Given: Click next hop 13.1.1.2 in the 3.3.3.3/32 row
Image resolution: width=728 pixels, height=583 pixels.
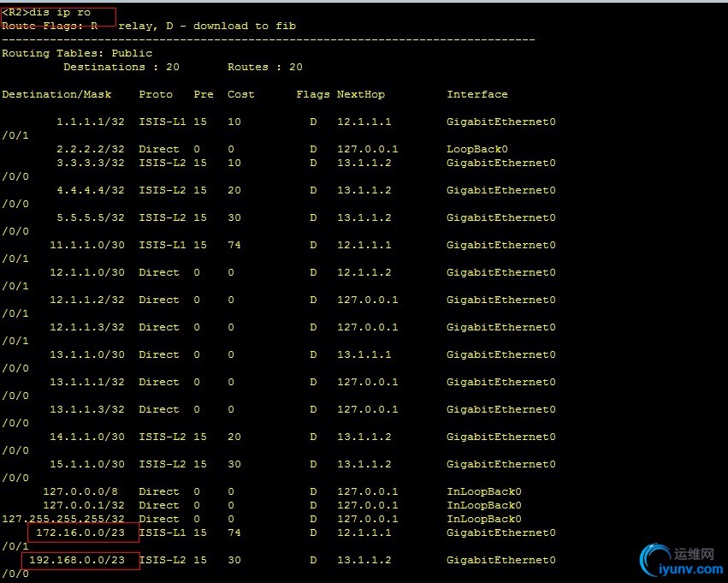Looking at the screenshot, I should pyautogui.click(x=364, y=163).
